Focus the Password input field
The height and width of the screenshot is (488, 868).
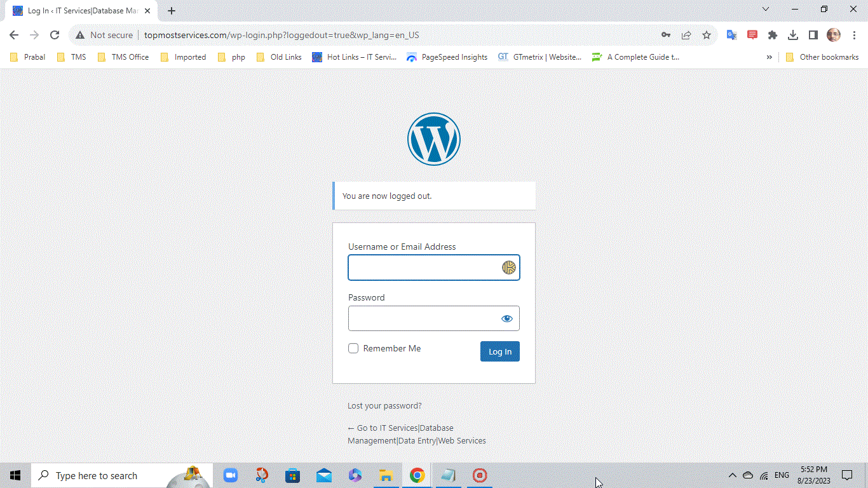(x=434, y=318)
